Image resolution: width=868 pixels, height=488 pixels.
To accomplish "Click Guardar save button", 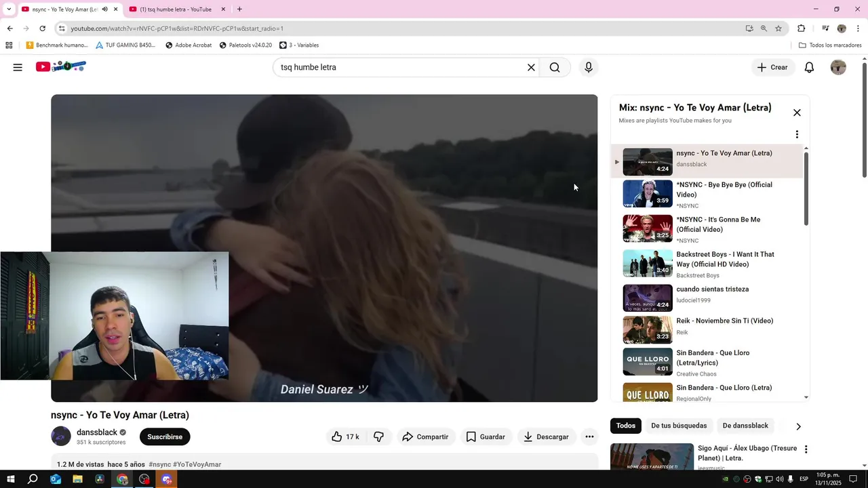I will 486,436.
